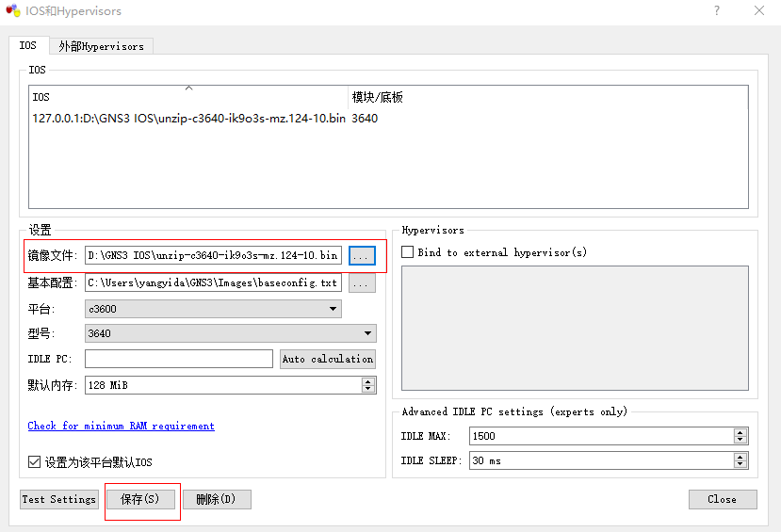Click the 3640 model cell in list
This screenshot has width=781, height=532.
[x=365, y=119]
